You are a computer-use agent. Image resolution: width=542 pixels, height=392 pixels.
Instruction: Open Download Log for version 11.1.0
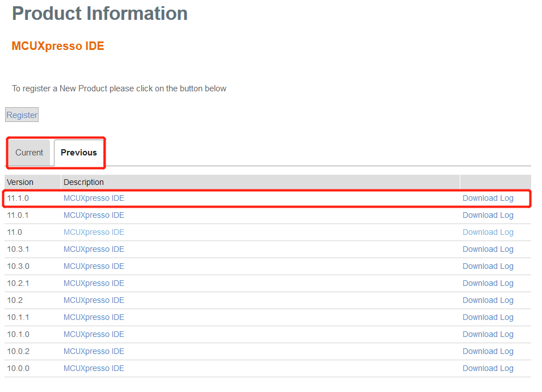pyautogui.click(x=488, y=198)
